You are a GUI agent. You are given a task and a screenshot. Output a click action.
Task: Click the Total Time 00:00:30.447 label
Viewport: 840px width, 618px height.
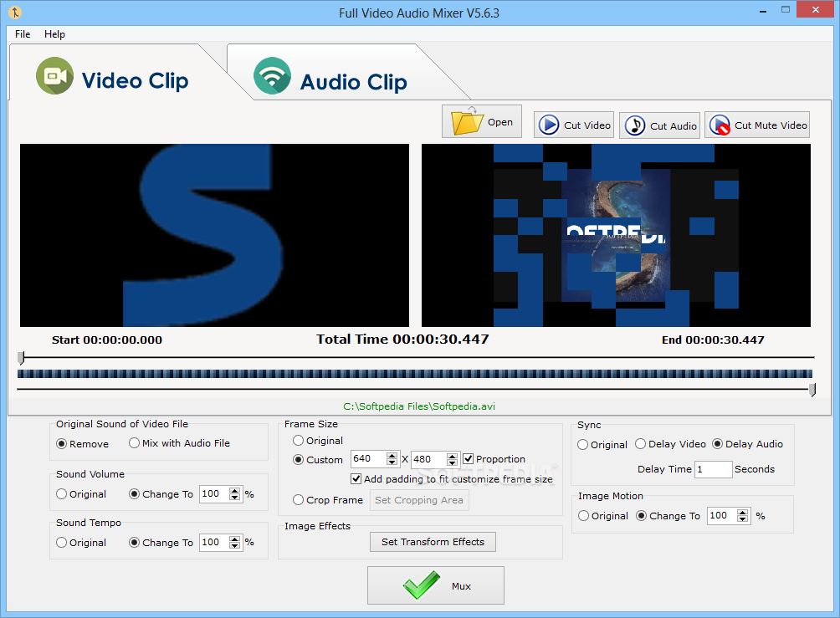[402, 340]
